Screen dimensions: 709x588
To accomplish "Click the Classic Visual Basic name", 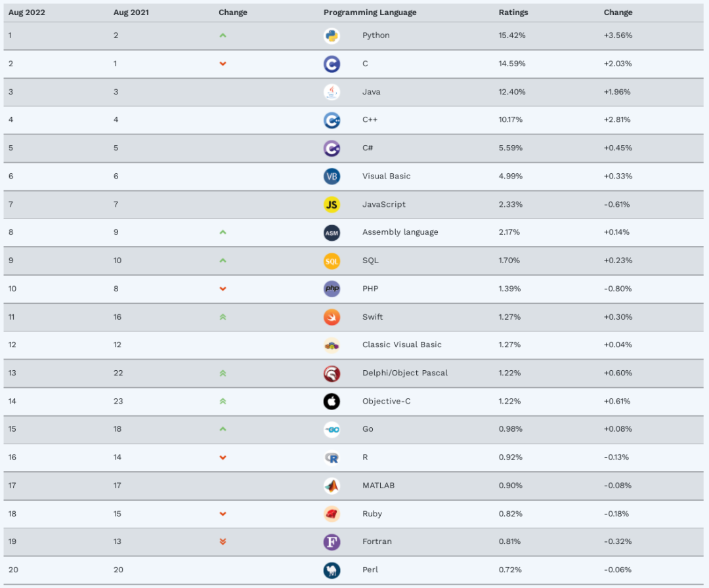I will (x=402, y=345).
